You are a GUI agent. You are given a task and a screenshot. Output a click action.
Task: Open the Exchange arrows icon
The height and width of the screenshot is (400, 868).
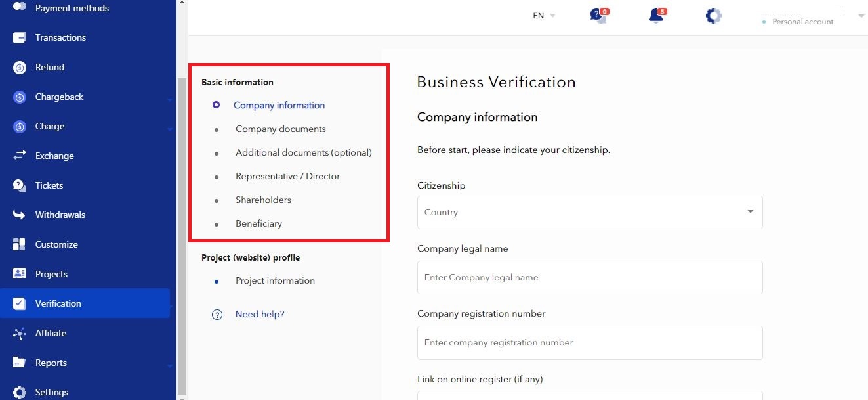(x=20, y=156)
